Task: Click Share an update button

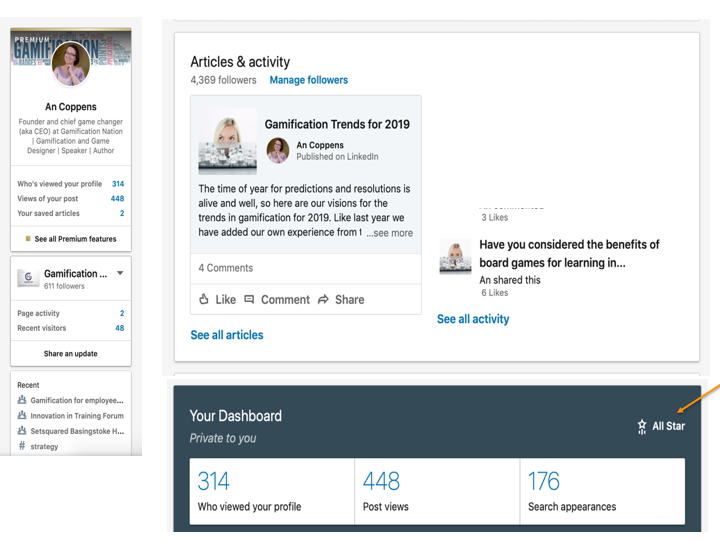Action: (x=71, y=354)
